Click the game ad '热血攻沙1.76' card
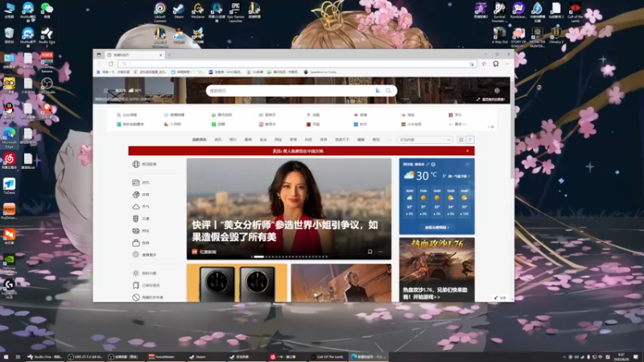This screenshot has width=644, height=362. pyautogui.click(x=437, y=269)
